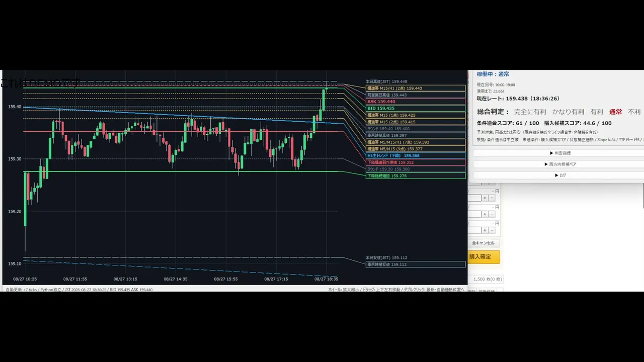Click the 構造帯 M5/M15 (9点) 159.377 label

click(x=416, y=149)
